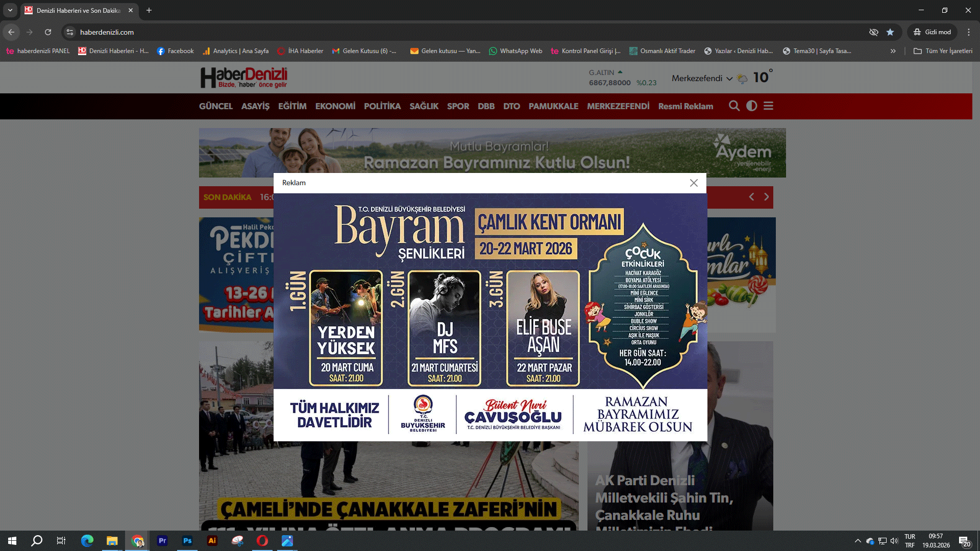This screenshot has width=980, height=551.
Task: Open the tab search dropdown arrow
Action: click(10, 10)
